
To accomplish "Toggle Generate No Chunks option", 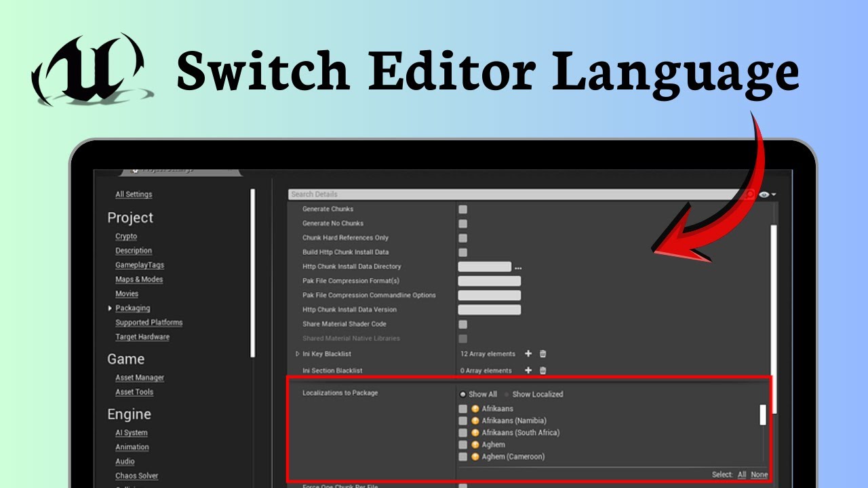I will point(462,224).
